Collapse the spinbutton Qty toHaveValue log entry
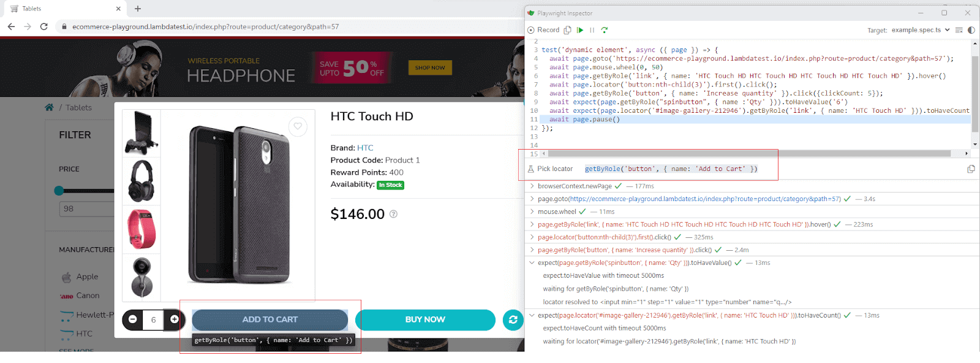 (x=532, y=263)
